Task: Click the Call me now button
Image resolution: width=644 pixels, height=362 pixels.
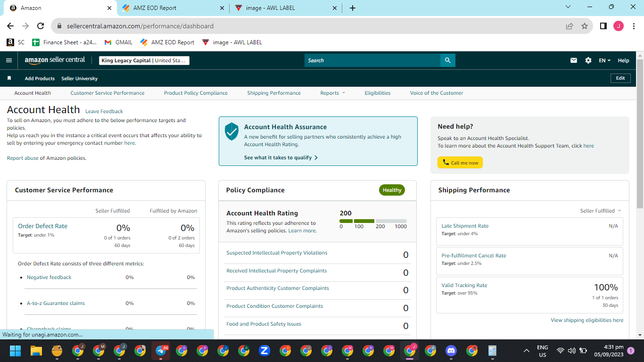Action: 460,163
